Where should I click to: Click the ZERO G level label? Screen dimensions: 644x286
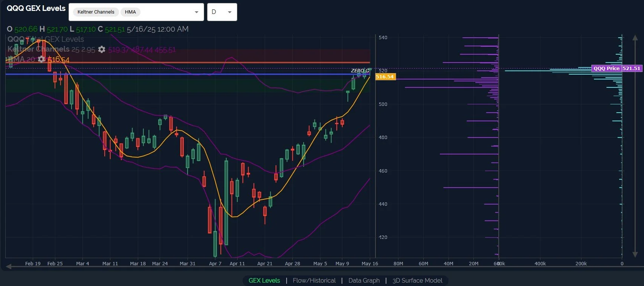coord(360,70)
